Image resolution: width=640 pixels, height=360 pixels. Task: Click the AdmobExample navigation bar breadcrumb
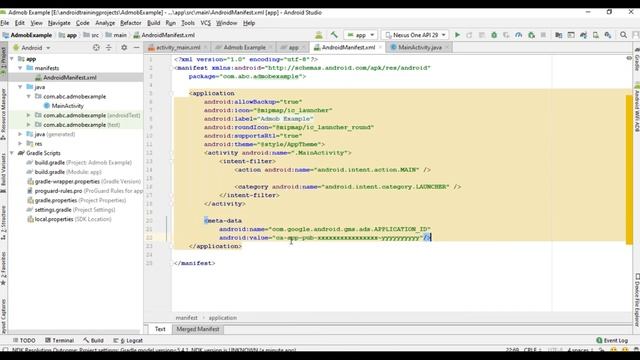tap(27, 35)
